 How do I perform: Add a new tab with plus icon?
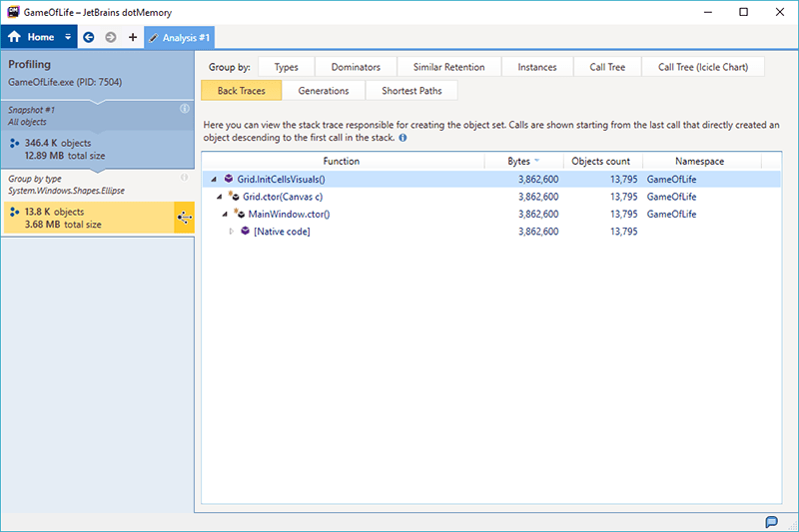click(133, 37)
